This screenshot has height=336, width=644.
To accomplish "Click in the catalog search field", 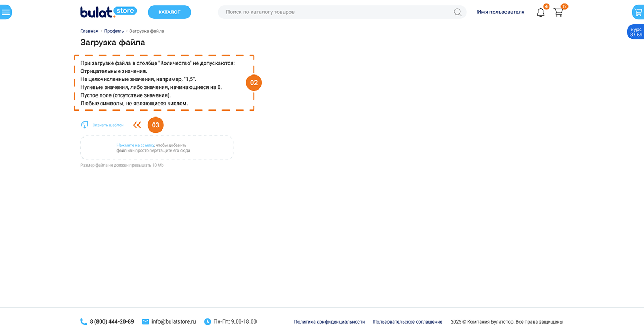I will click(334, 12).
